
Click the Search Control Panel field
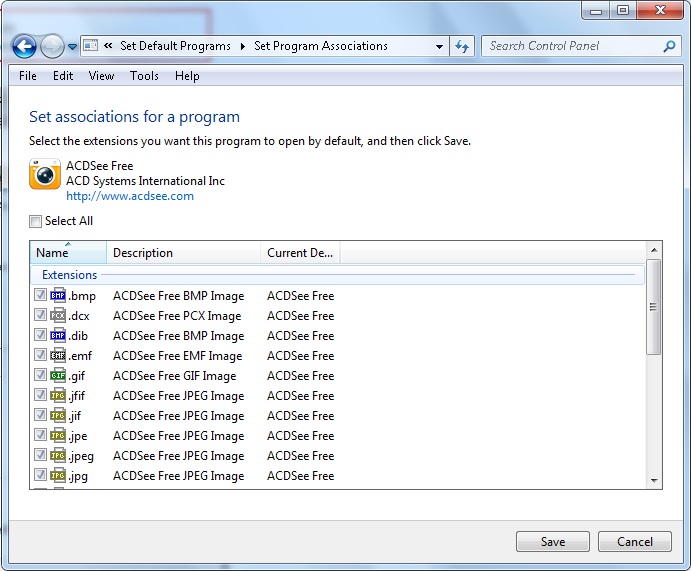(x=572, y=46)
